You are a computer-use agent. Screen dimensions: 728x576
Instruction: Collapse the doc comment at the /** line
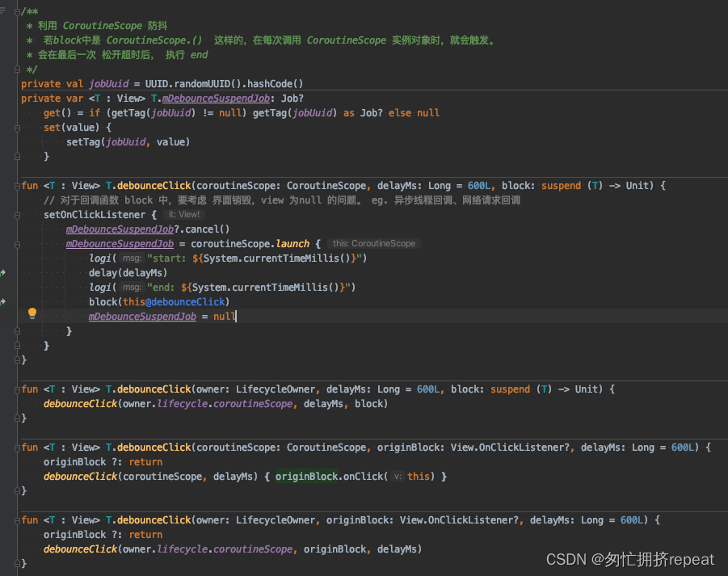click(17, 11)
